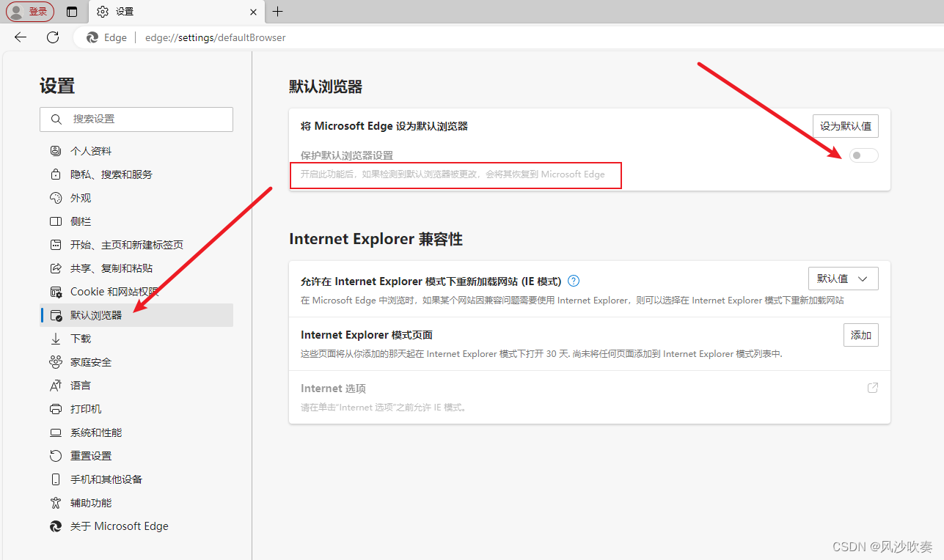Screen dimensions: 944x560
Task: Click the Edge icon in the address bar
Action: (x=92, y=37)
